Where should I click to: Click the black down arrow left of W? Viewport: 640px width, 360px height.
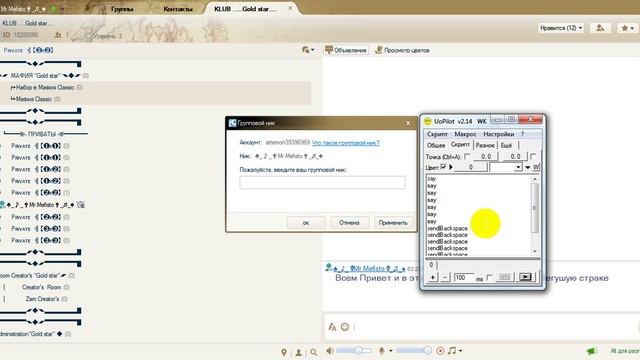527,167
